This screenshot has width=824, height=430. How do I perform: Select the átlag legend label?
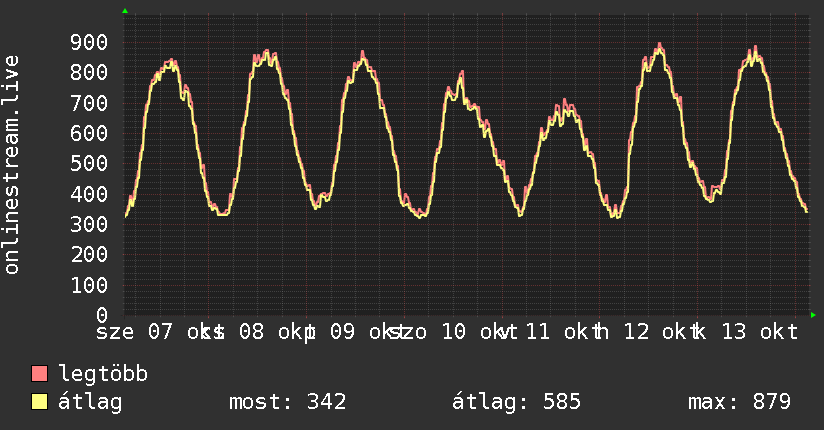[x=90, y=402]
